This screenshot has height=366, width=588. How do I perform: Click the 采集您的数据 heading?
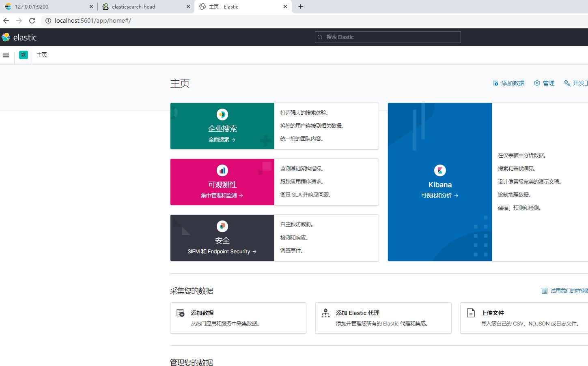[x=192, y=291]
